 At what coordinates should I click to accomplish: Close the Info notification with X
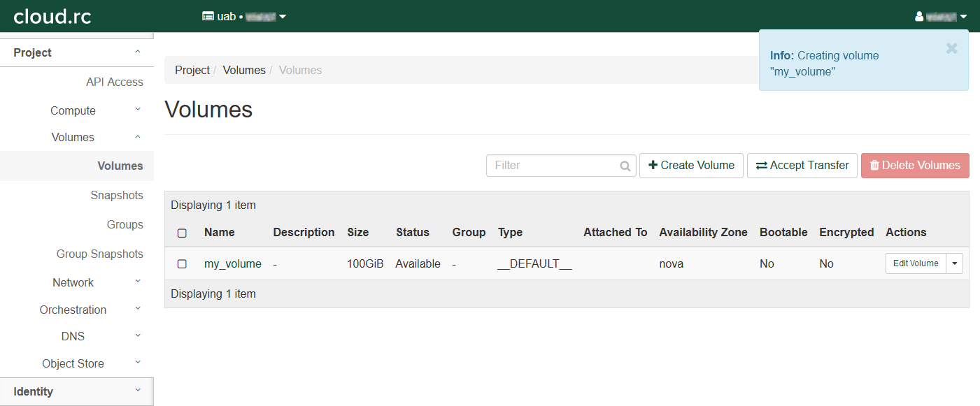tap(951, 48)
